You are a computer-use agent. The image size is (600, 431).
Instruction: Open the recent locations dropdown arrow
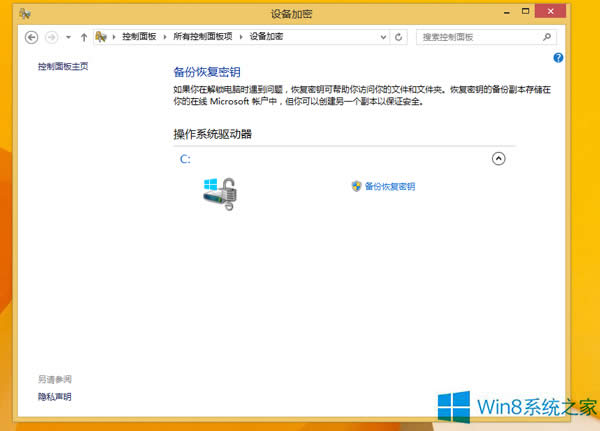pos(68,37)
